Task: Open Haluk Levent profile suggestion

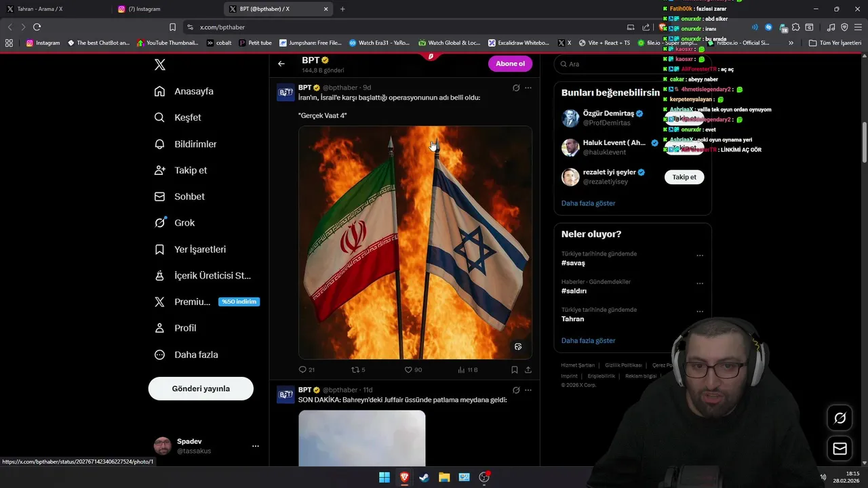Action: tap(609, 147)
